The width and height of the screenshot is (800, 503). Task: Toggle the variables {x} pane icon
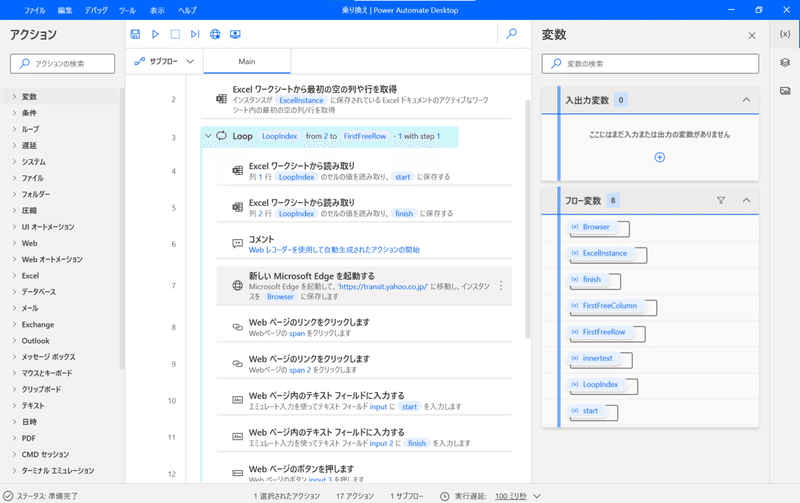tap(785, 34)
